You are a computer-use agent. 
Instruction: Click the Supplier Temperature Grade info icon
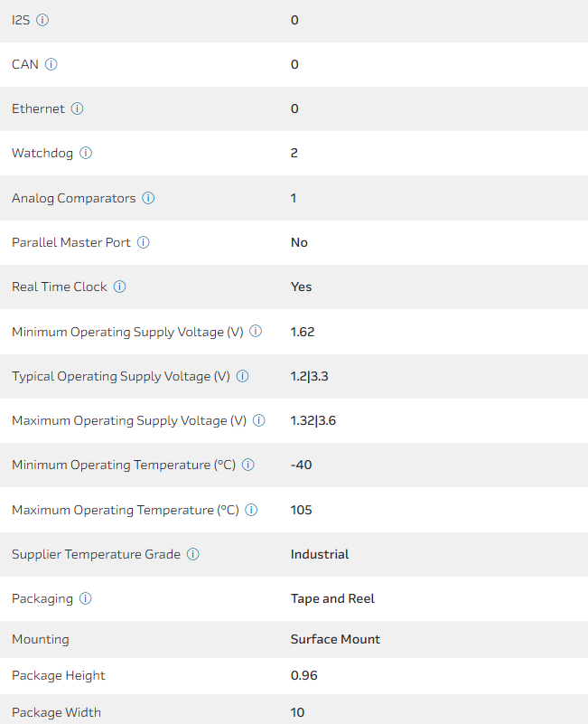pos(193,554)
